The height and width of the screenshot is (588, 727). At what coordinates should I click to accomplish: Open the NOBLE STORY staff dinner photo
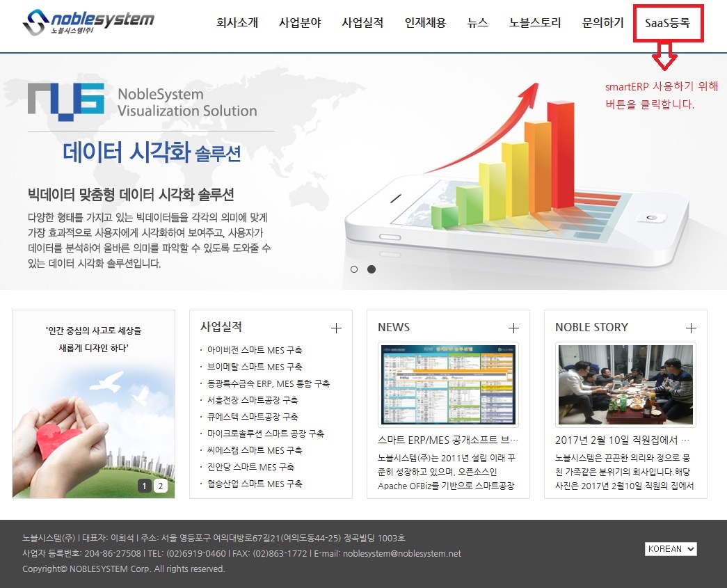pyautogui.click(x=625, y=385)
